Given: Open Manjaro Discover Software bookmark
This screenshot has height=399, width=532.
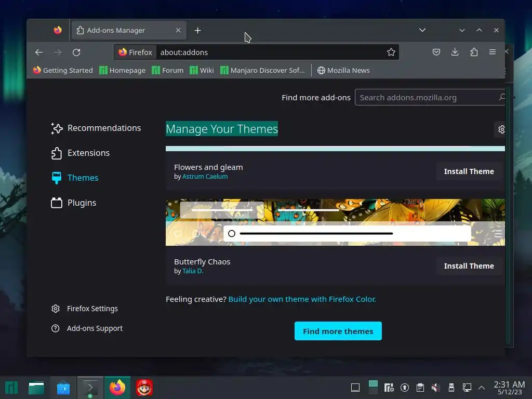Looking at the screenshot, I should click(x=262, y=70).
